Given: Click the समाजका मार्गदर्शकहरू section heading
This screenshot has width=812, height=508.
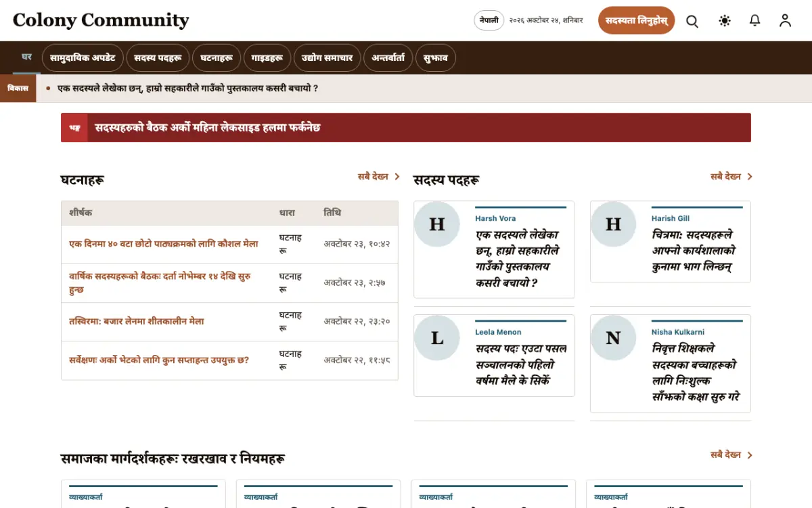Looking at the screenshot, I should coord(173,459).
